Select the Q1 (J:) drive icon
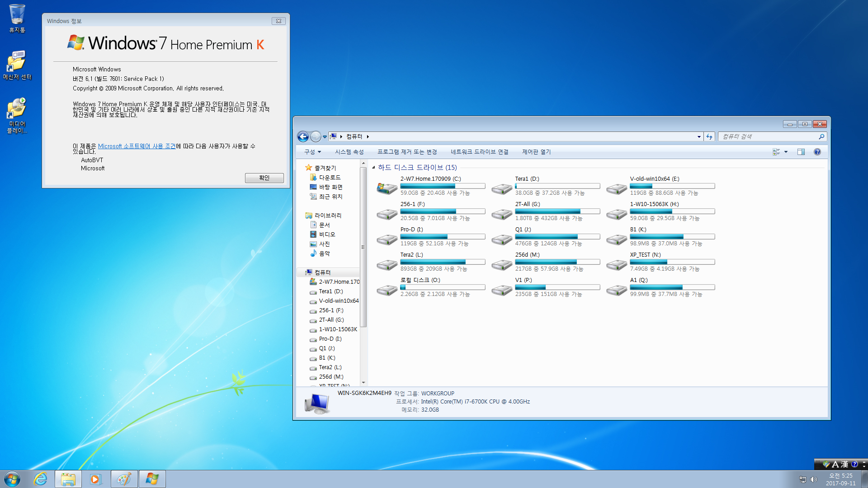Viewport: 868px width, 488px height. click(x=502, y=239)
